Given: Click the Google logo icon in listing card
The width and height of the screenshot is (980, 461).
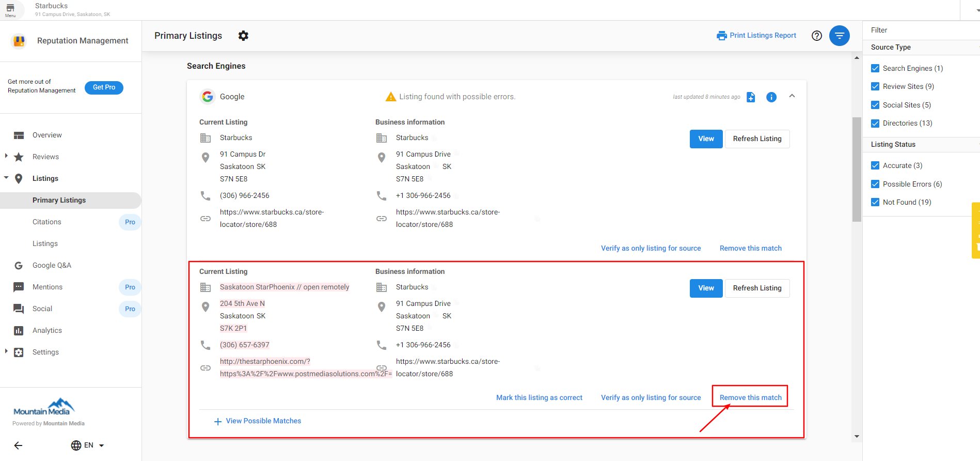Looking at the screenshot, I should pyautogui.click(x=208, y=97).
